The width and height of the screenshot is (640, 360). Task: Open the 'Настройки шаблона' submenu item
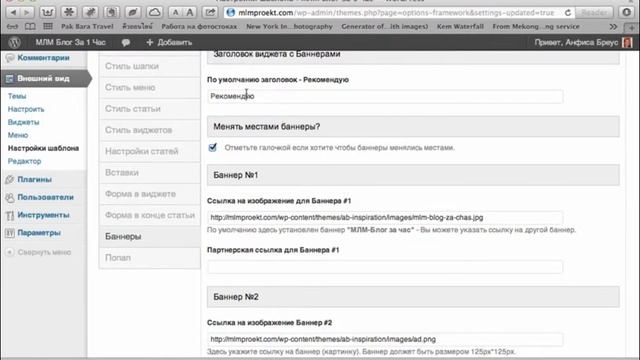tap(43, 148)
